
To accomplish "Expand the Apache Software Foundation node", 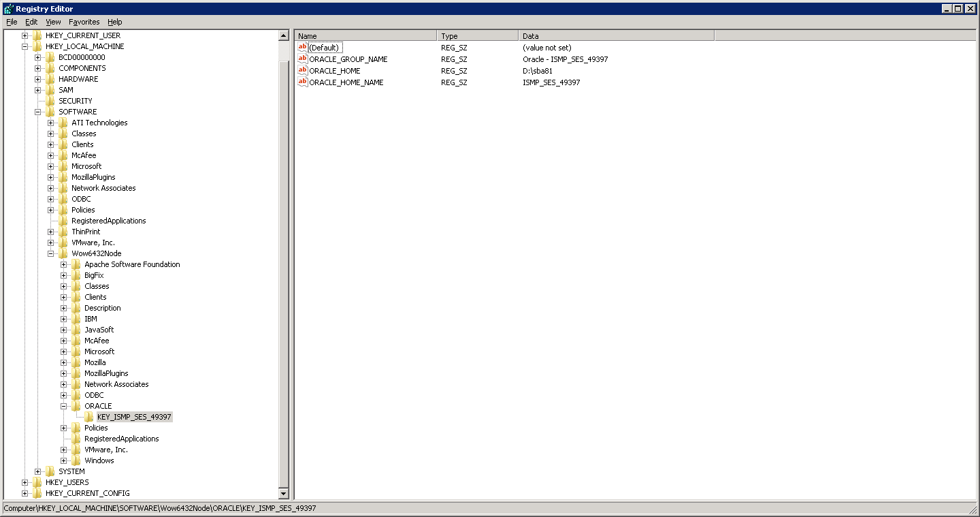I will [64, 264].
